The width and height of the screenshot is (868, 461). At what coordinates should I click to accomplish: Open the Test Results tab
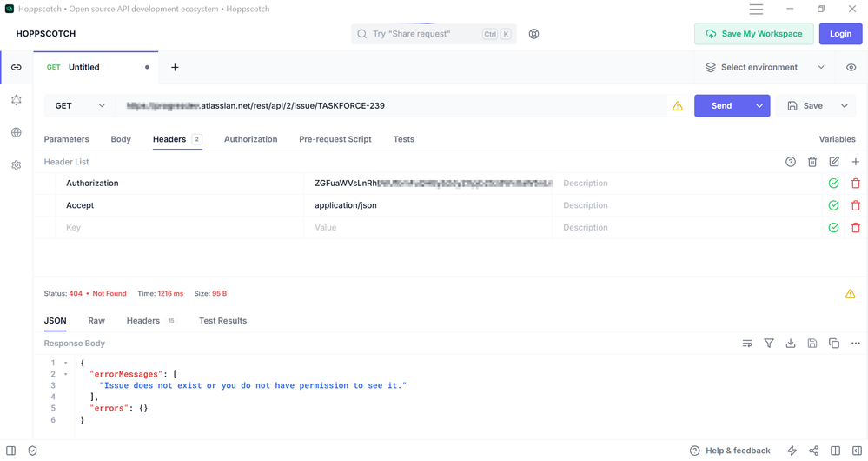point(222,321)
